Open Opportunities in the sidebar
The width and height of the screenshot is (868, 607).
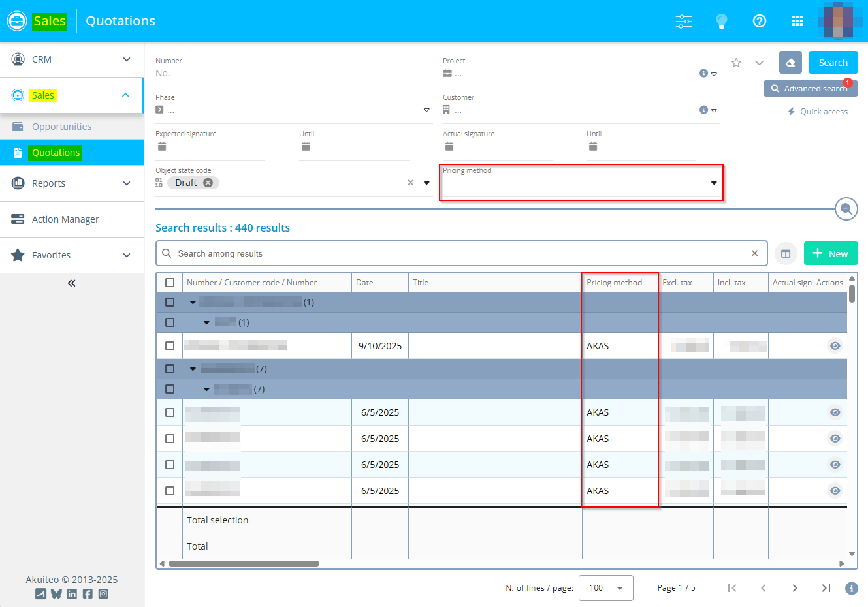pyautogui.click(x=61, y=127)
